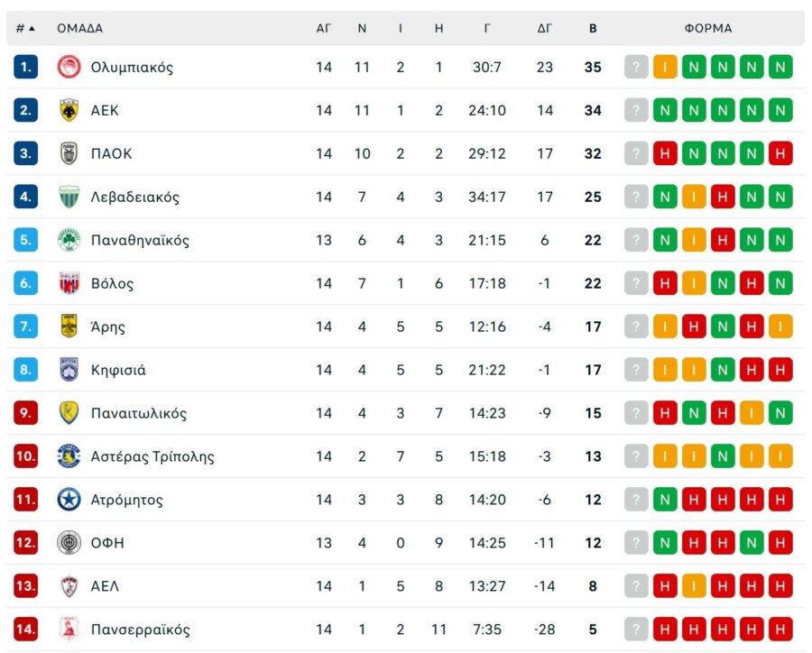Open the Πανσερραϊκός team name link
Image resolution: width=812 pixels, height=653 pixels.
tap(140, 630)
